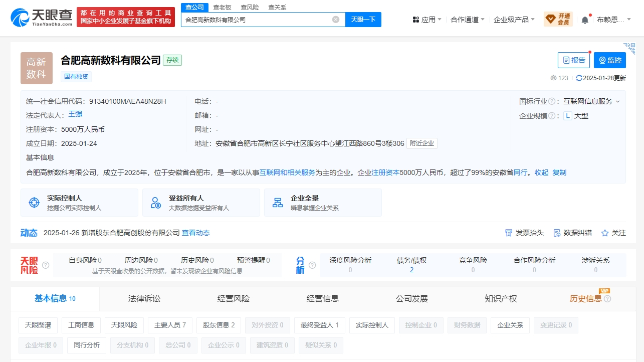644x362 pixels.
Task: Click the company name search input field
Action: coord(256,20)
